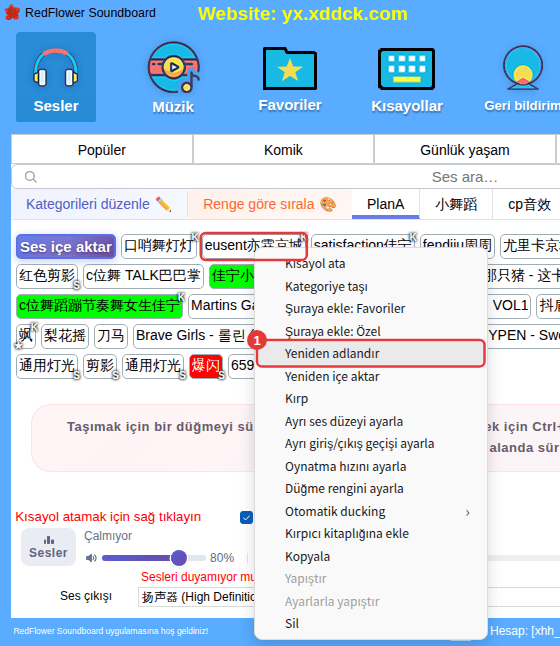This screenshot has width=560, height=646.
Task: Switch to the Komik tab
Action: [283, 150]
